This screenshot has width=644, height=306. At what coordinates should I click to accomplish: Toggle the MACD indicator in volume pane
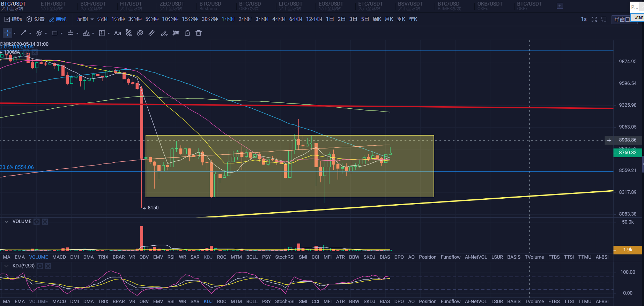59,257
